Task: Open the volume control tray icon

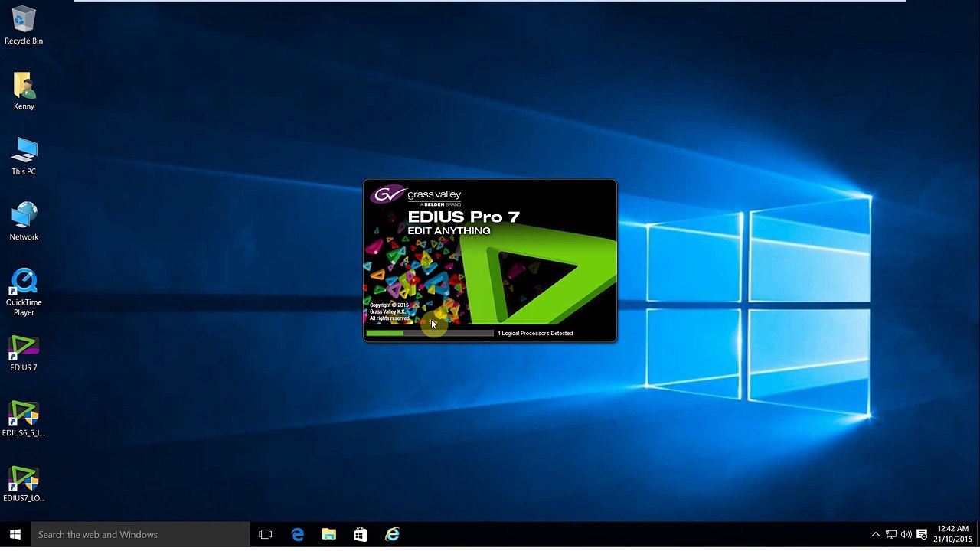Action: click(906, 534)
